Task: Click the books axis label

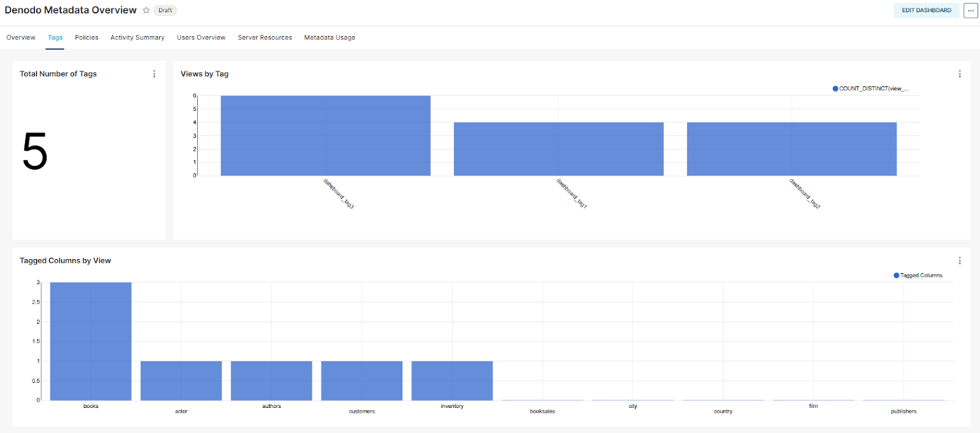Action: [x=91, y=406]
